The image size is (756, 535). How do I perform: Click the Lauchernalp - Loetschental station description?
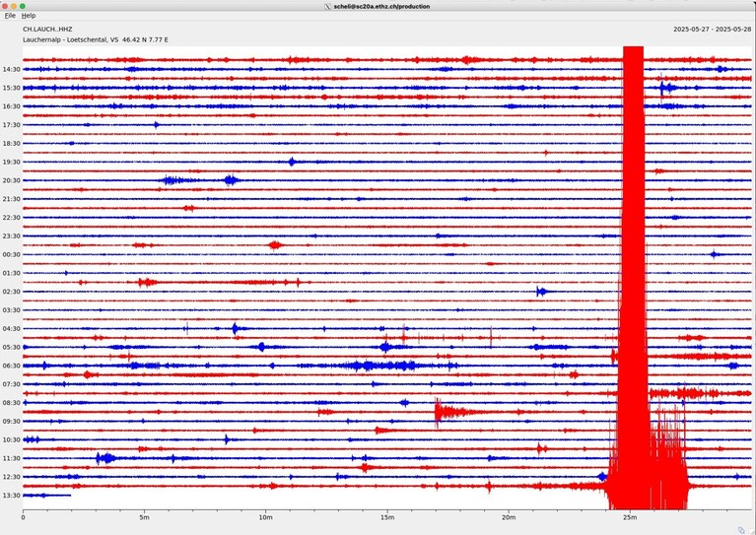coord(70,40)
